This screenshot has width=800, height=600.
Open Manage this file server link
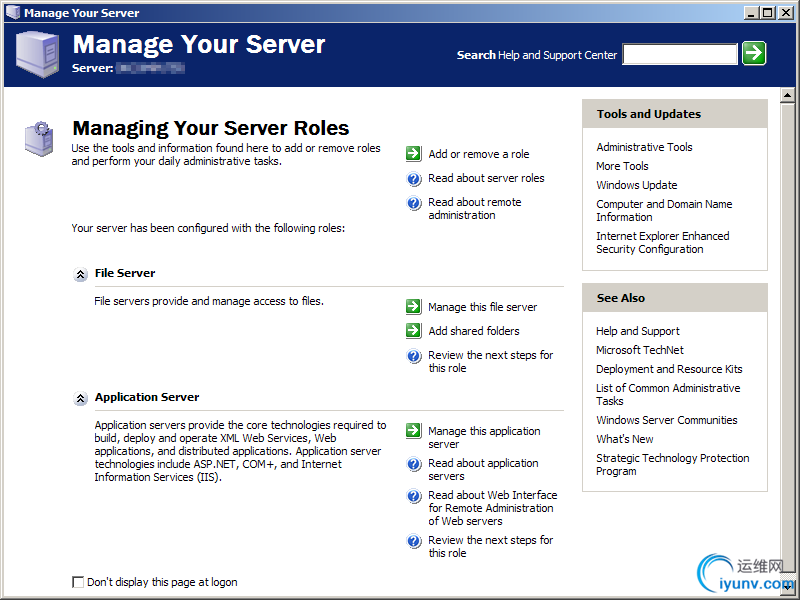tap(482, 307)
